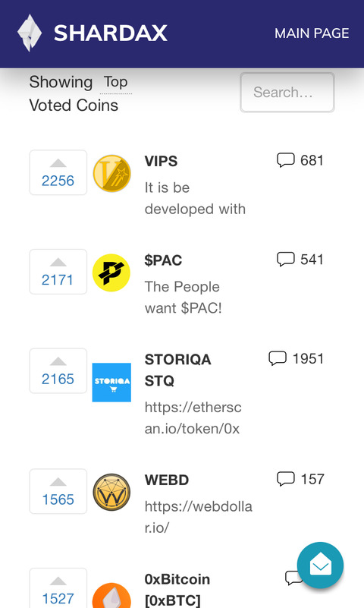Open the teal mail envelope chat button

coord(320,565)
